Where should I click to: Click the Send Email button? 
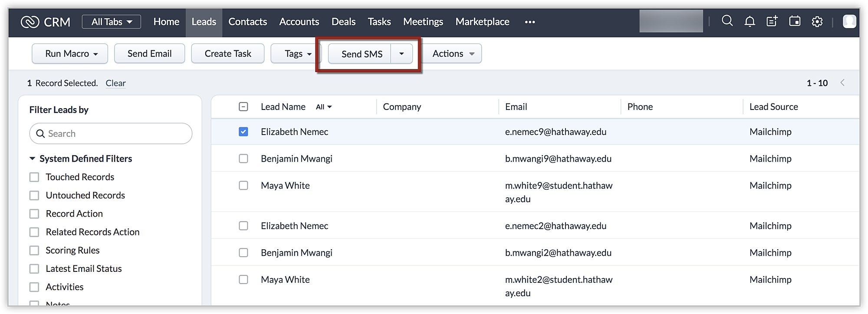tap(149, 54)
